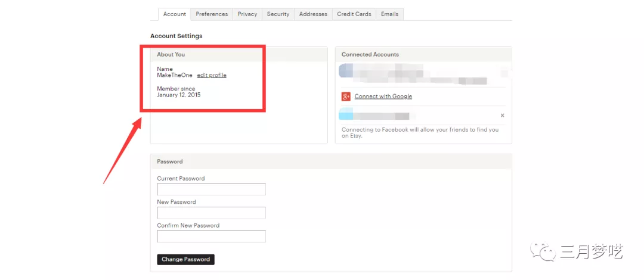This screenshot has height=280, width=644.
Task: Select the Addresses tab
Action: [x=313, y=14]
